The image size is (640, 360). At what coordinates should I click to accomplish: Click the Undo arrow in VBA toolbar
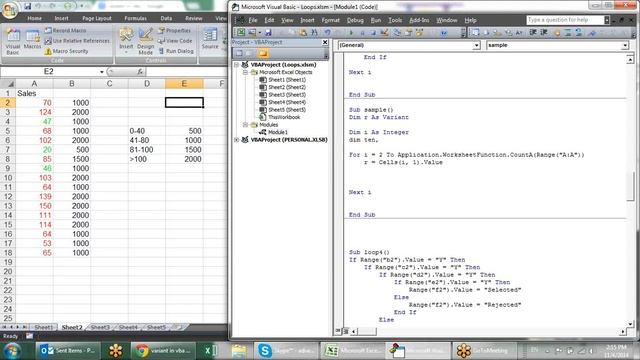(327, 33)
